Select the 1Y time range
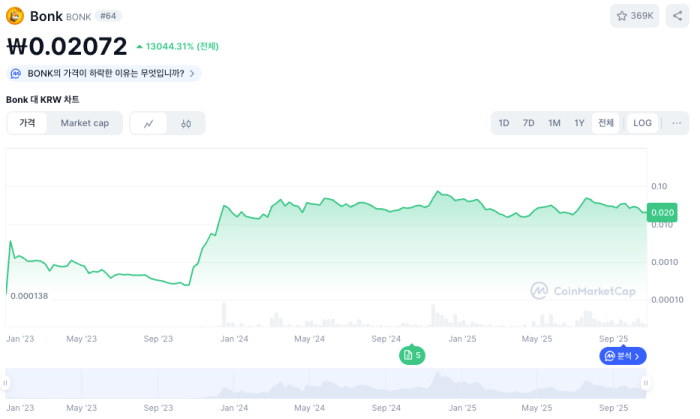This screenshot has height=419, width=700. click(579, 123)
